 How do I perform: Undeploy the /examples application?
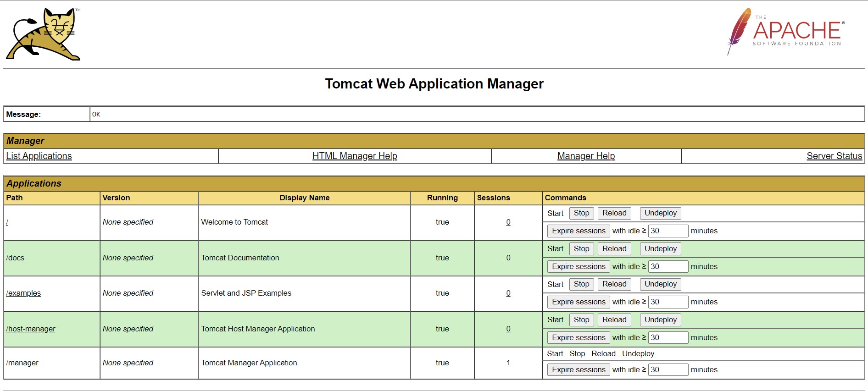(661, 284)
